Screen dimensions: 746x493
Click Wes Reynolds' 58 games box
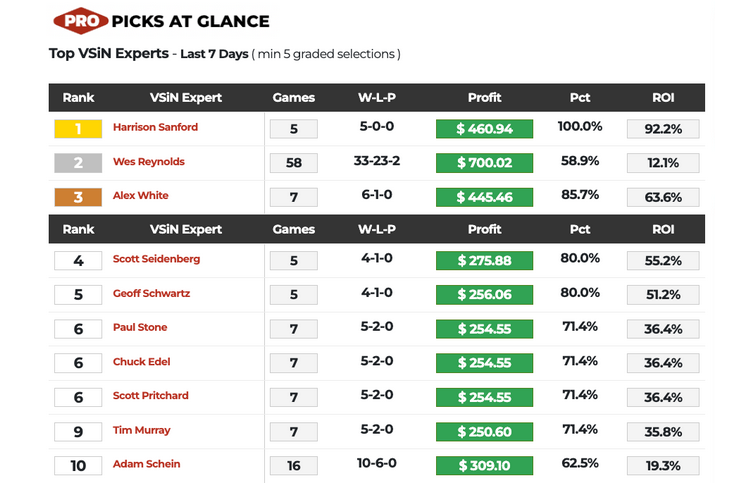click(293, 163)
